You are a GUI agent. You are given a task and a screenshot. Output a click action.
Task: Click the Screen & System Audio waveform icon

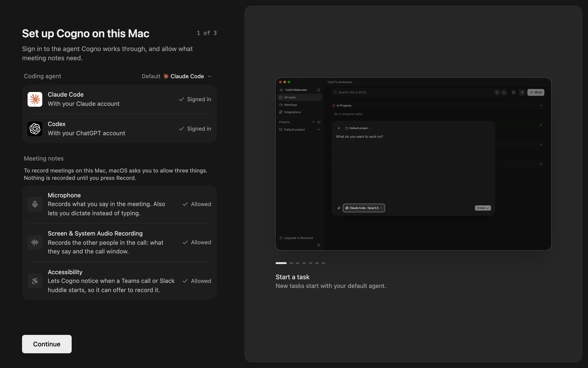coord(35,242)
